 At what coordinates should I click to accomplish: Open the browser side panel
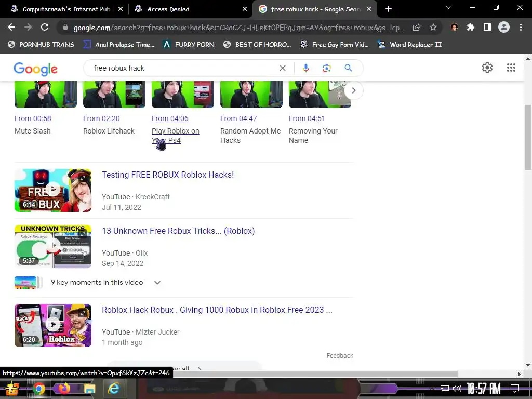pos(487,28)
